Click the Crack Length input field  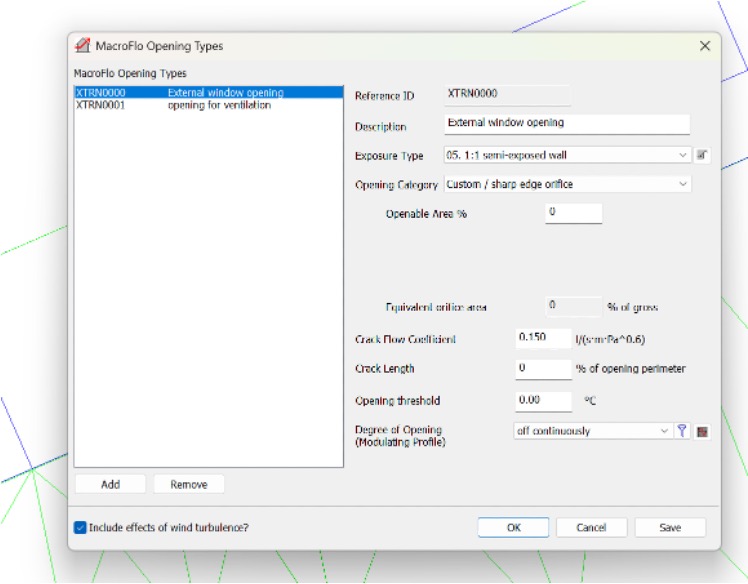click(543, 369)
